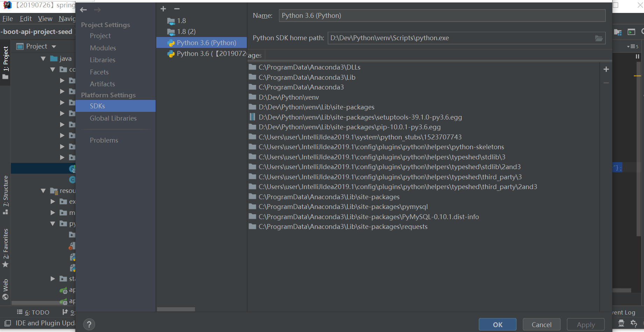Add a new SDK with the plus icon

pos(163,9)
